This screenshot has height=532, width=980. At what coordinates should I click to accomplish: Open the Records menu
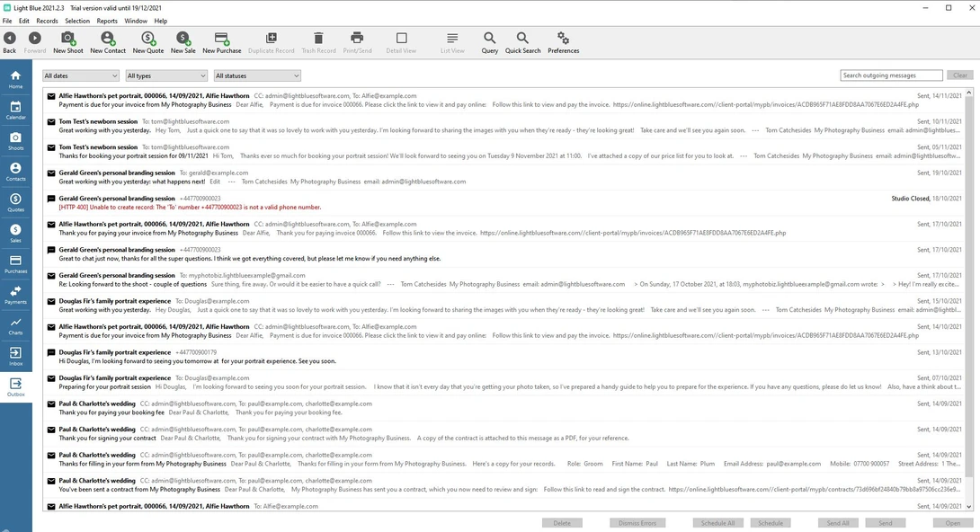47,21
